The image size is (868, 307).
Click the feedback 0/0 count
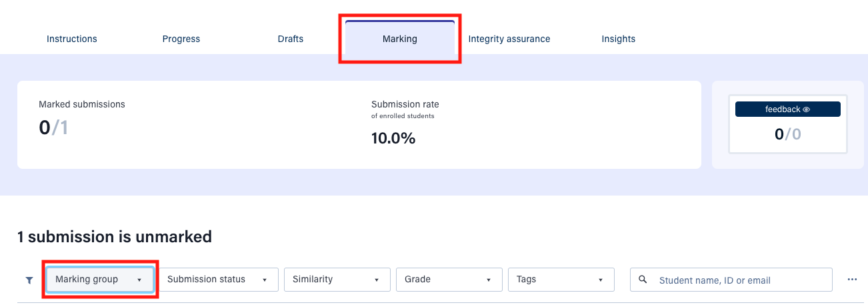(x=787, y=134)
